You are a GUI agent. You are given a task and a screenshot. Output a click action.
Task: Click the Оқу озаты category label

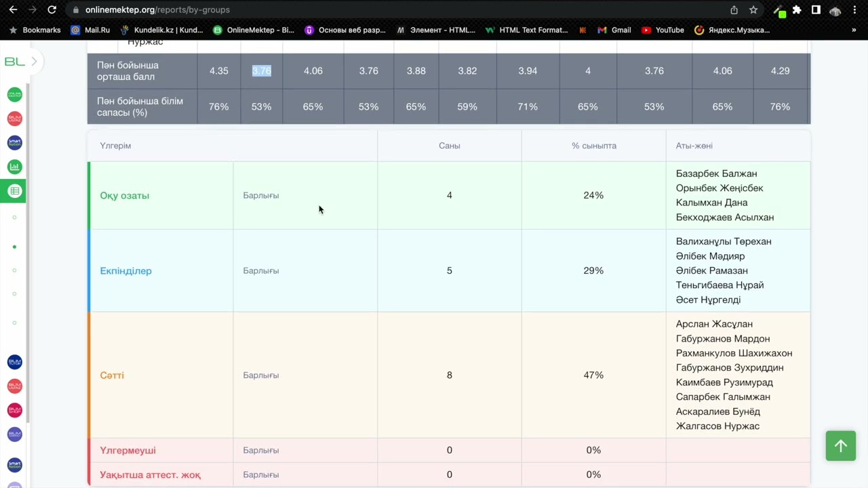pos(125,195)
